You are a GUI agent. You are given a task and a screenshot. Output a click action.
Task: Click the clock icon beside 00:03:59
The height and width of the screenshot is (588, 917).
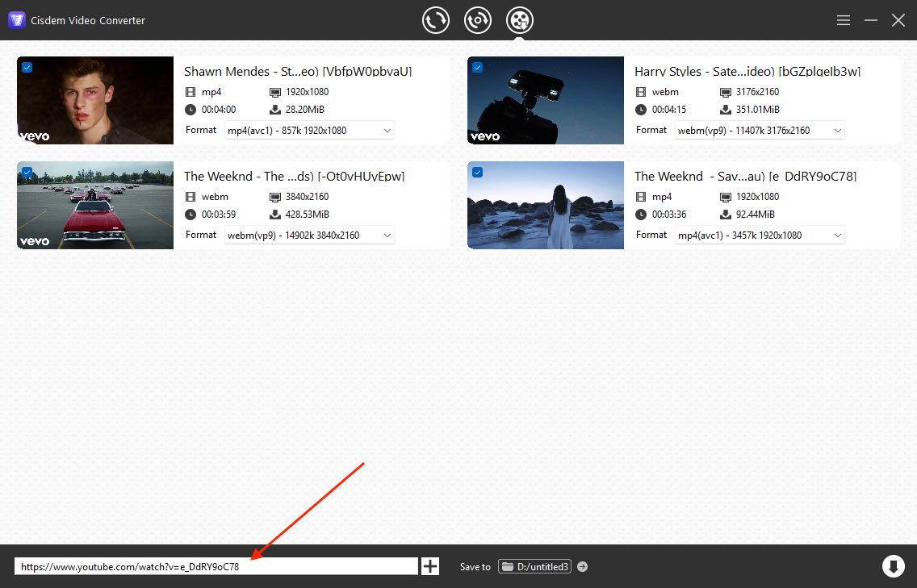[190, 214]
